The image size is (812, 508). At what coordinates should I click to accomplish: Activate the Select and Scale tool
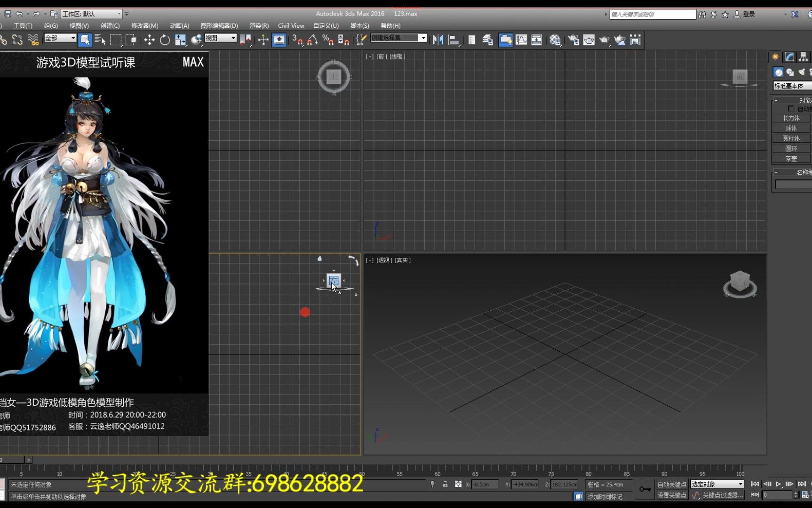[180, 40]
